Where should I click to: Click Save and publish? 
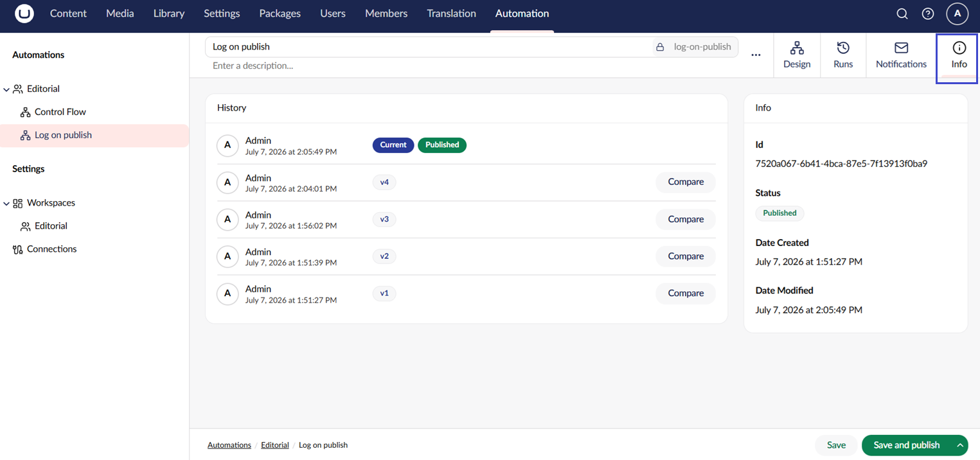(907, 445)
